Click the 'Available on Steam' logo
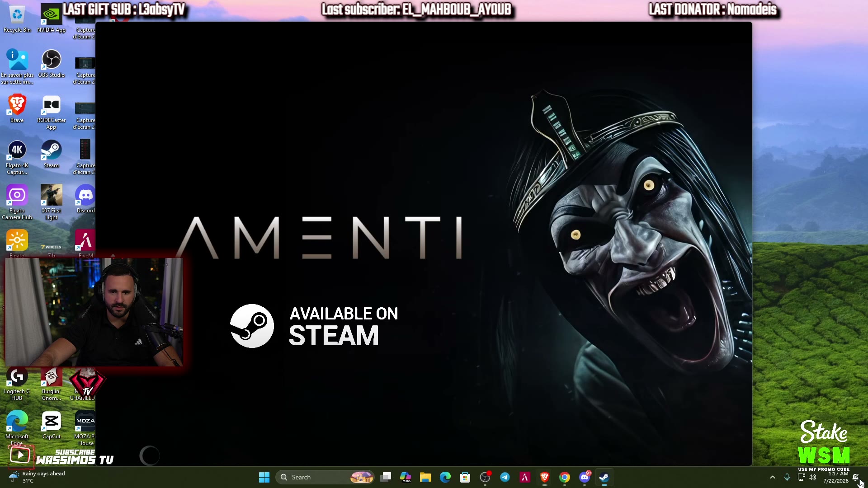This screenshot has width=868, height=488. point(314,326)
